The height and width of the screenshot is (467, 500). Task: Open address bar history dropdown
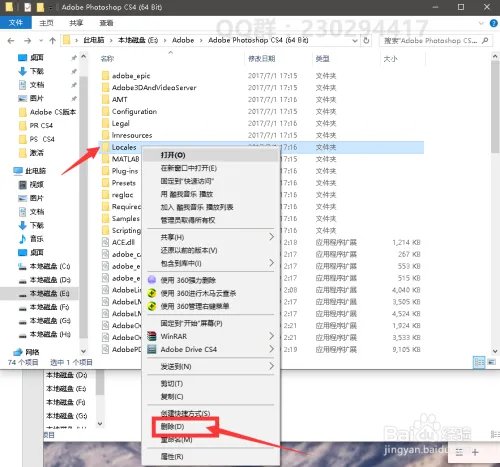[355, 41]
